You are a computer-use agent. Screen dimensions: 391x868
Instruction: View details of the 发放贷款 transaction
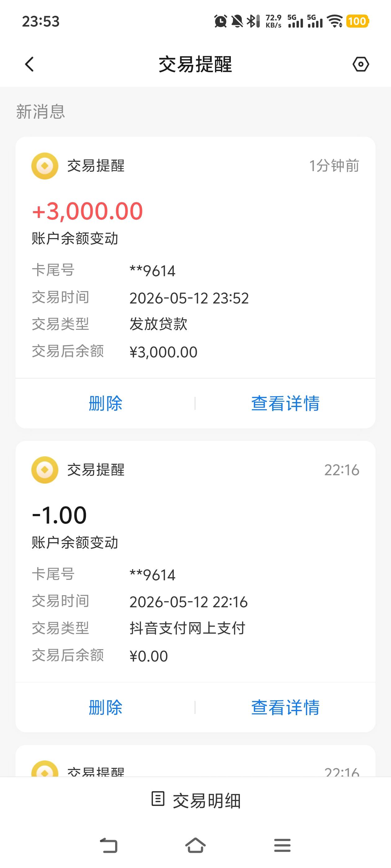click(285, 403)
